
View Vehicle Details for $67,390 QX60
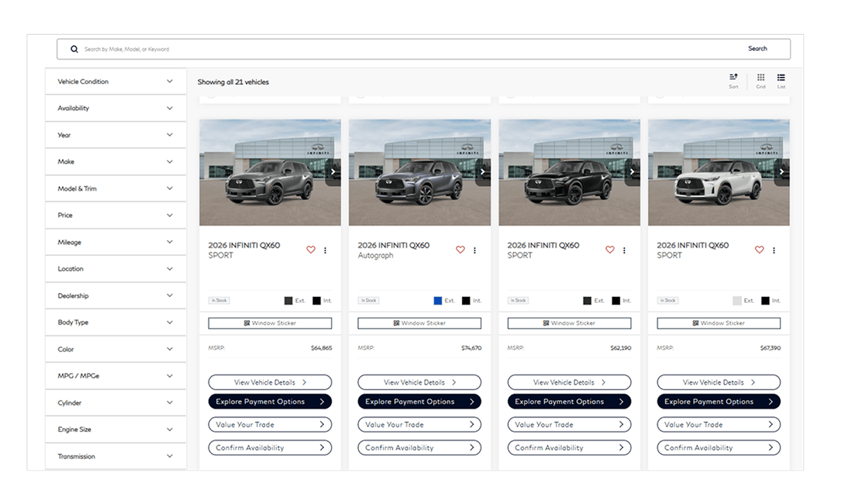point(719,382)
